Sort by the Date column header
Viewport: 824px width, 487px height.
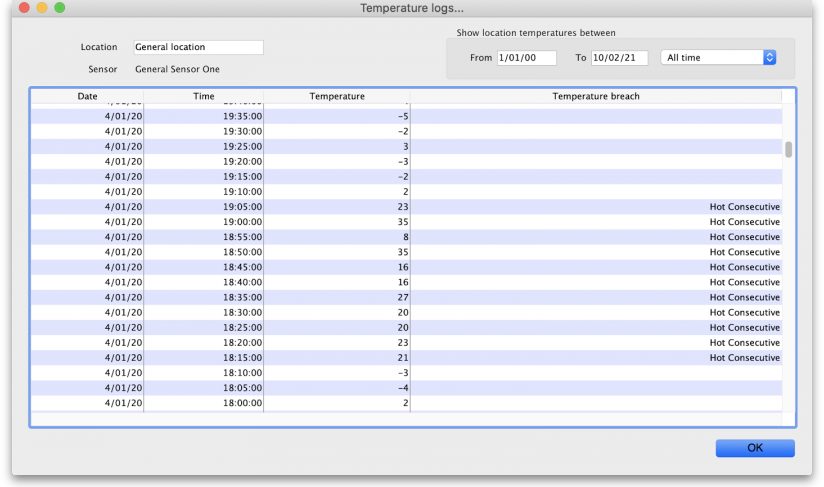point(87,96)
